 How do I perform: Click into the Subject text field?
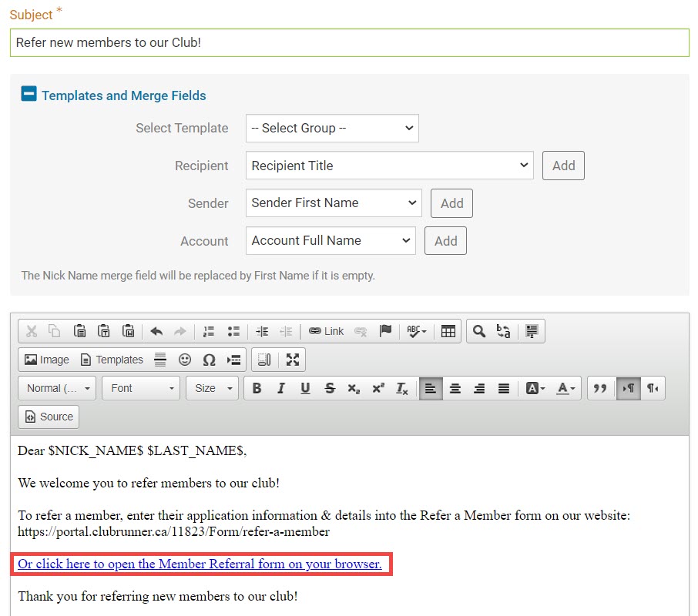(349, 42)
